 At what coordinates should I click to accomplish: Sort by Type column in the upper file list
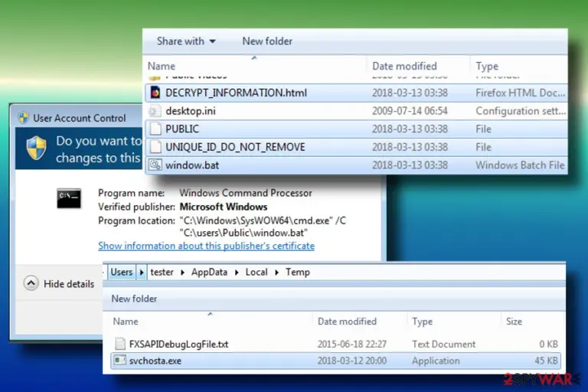487,67
